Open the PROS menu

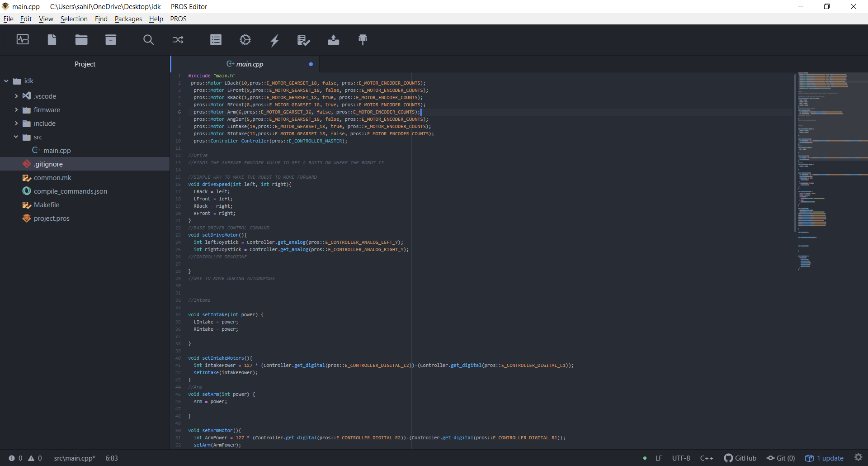[178, 19]
